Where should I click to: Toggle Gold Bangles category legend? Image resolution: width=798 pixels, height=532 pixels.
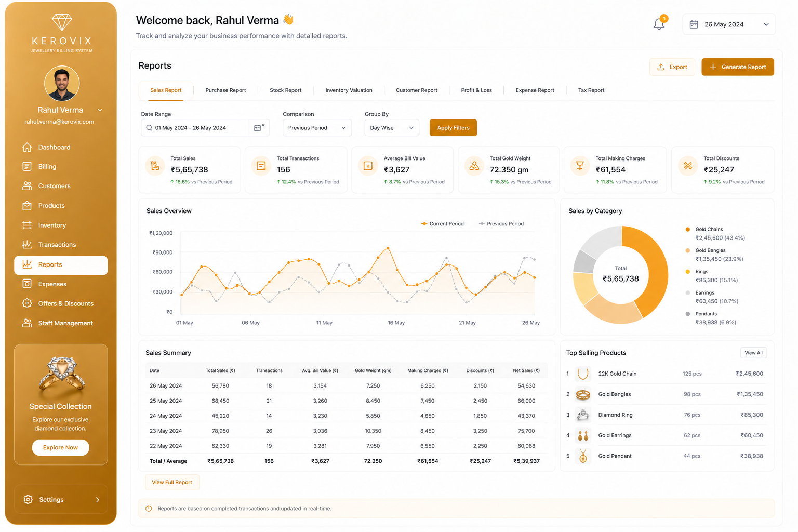coord(714,255)
